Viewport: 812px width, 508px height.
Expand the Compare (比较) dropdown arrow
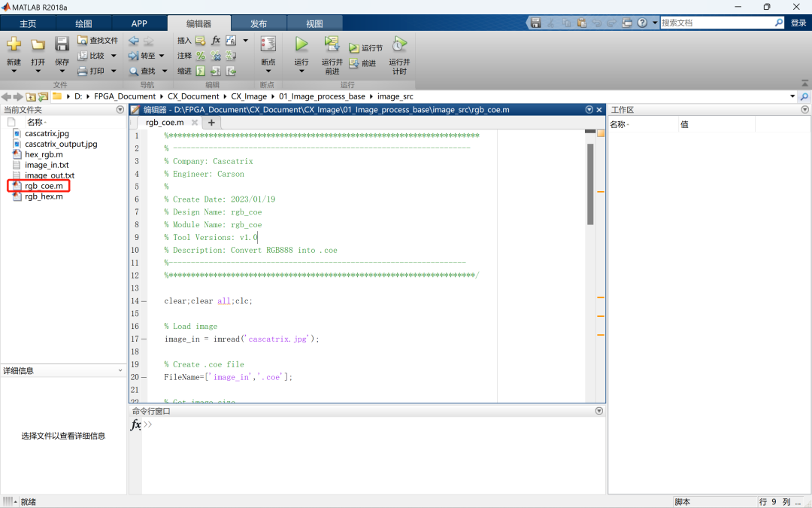pos(114,56)
